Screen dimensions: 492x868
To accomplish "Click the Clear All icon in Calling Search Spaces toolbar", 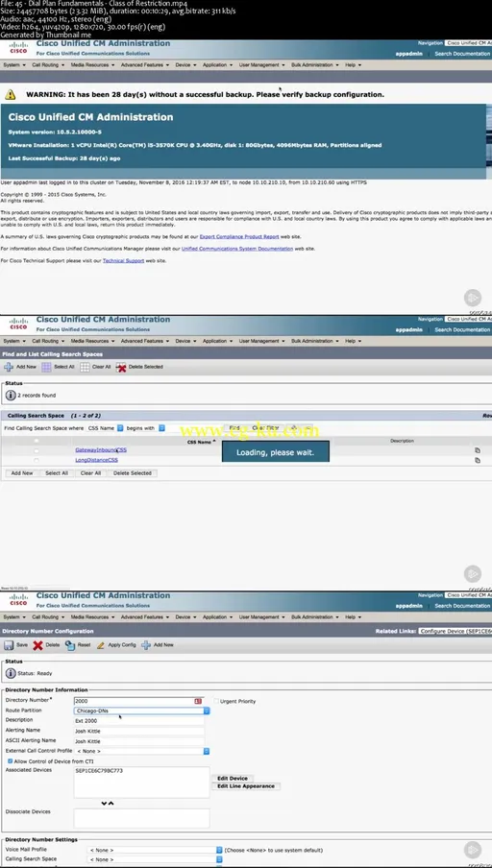I will tap(85, 367).
